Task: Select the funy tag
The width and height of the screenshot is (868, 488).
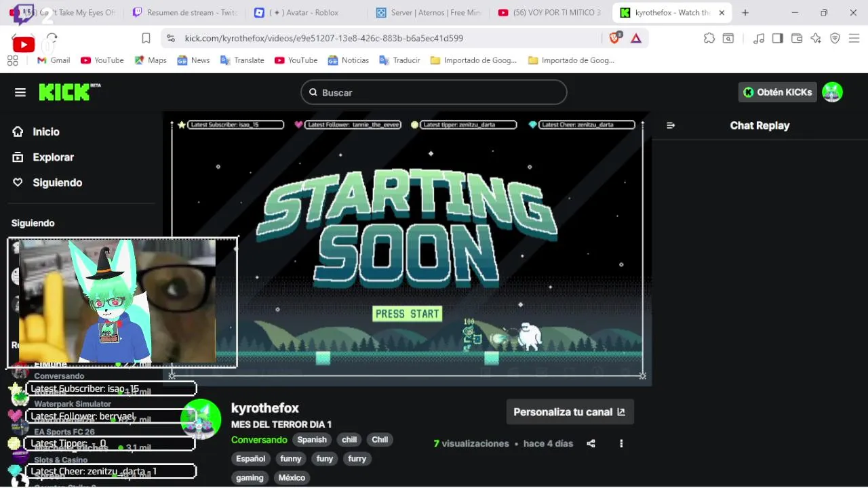Action: tap(325, 459)
